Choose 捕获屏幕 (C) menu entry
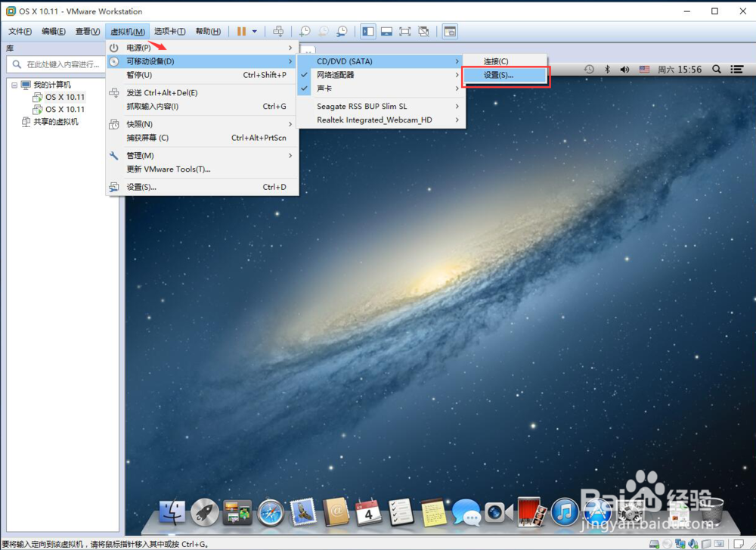This screenshot has height=550, width=756. pyautogui.click(x=202, y=138)
